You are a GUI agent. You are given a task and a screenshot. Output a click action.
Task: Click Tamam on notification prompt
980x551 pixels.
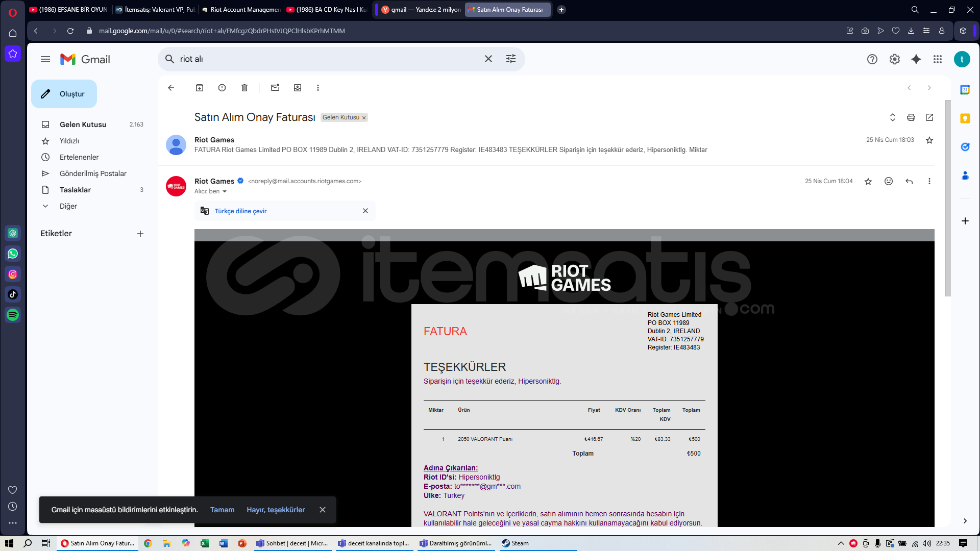222,510
